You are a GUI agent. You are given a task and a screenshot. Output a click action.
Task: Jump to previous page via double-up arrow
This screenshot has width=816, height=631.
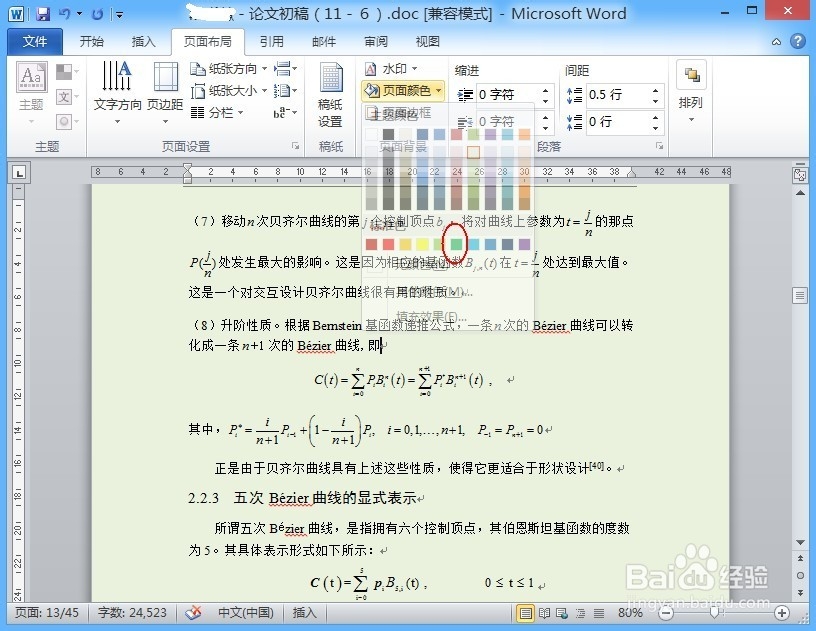[800, 558]
